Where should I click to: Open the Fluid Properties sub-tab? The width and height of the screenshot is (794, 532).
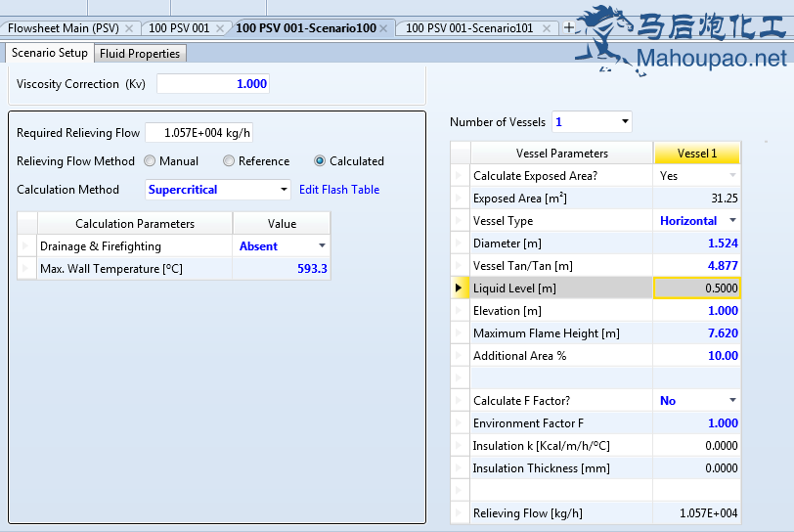click(x=140, y=53)
